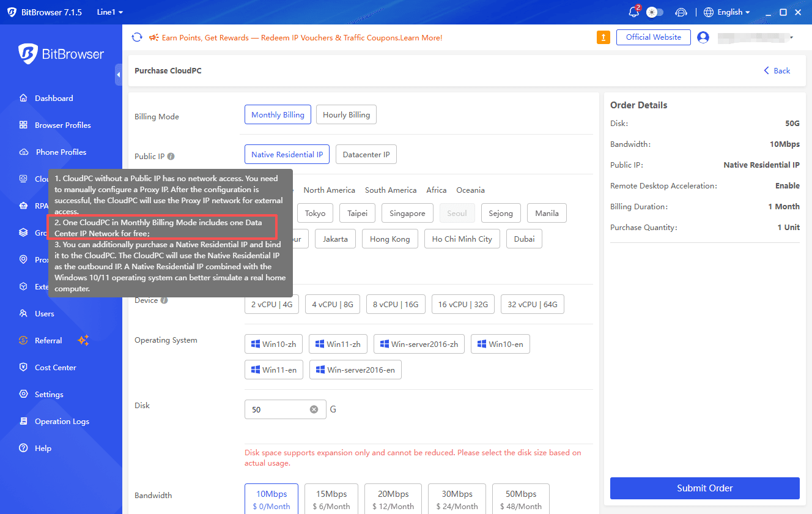This screenshot has height=514, width=812.
Task: Open Browser Profiles in the sidebar
Action: click(x=62, y=125)
